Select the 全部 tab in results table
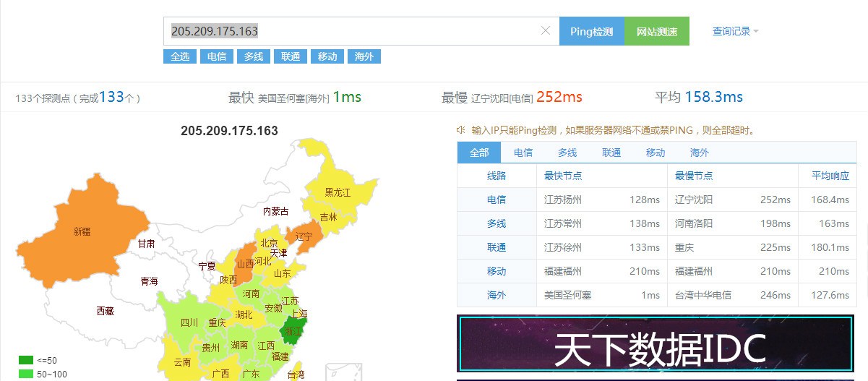The image size is (868, 381). [479, 153]
